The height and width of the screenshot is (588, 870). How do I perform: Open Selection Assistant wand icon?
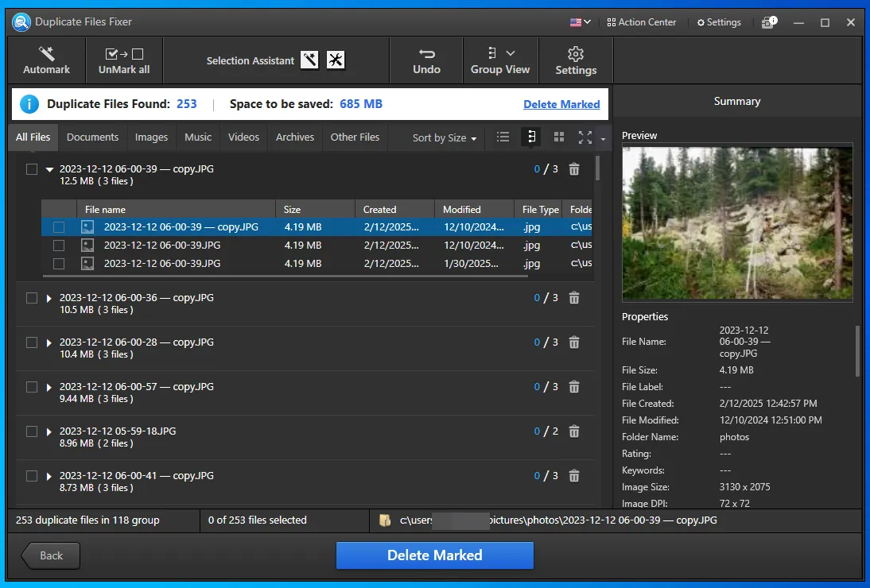coord(309,60)
